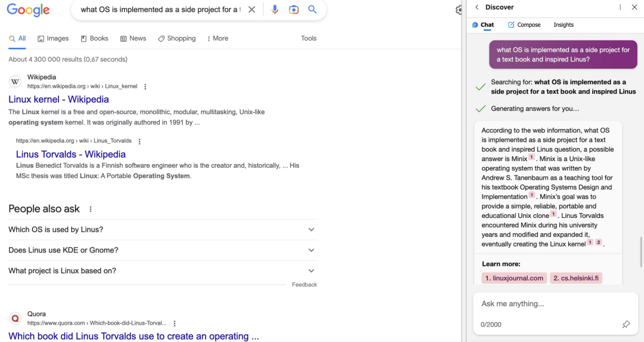
Task: Click the '0/2000' character counter
Action: coord(491,324)
